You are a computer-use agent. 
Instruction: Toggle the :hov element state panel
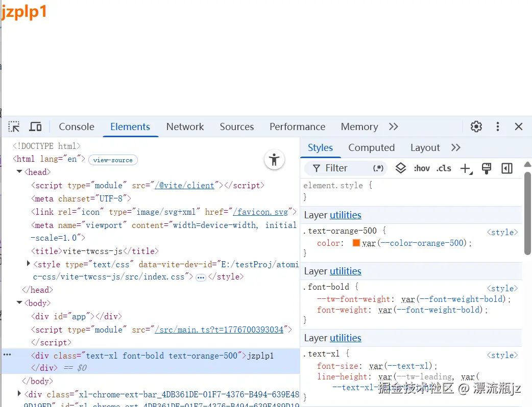click(422, 168)
